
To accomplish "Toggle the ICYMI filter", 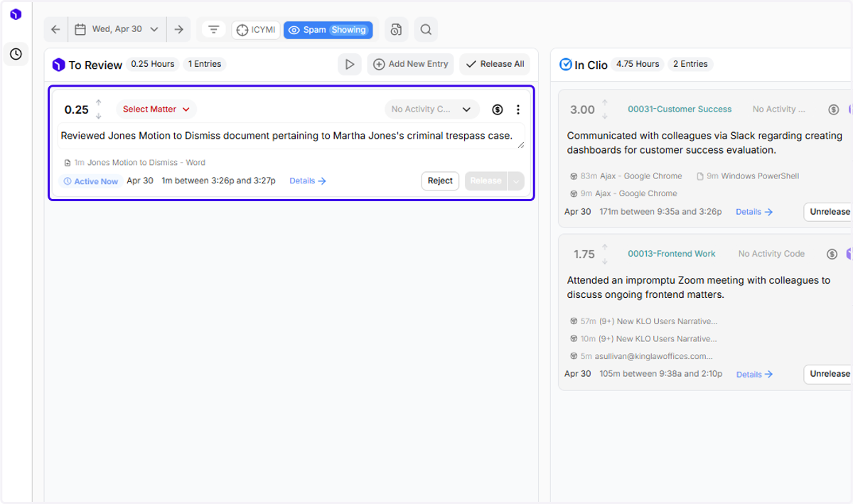I will (256, 30).
